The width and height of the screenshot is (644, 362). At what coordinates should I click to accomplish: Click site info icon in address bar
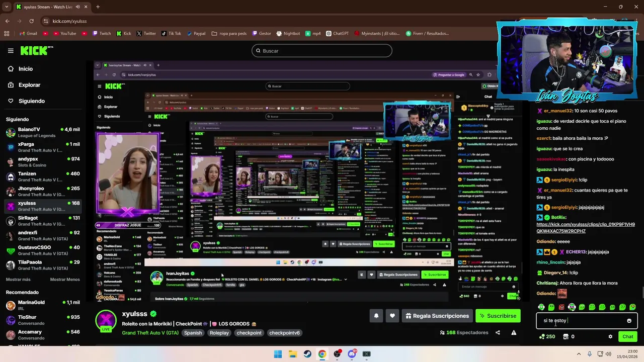point(46,21)
